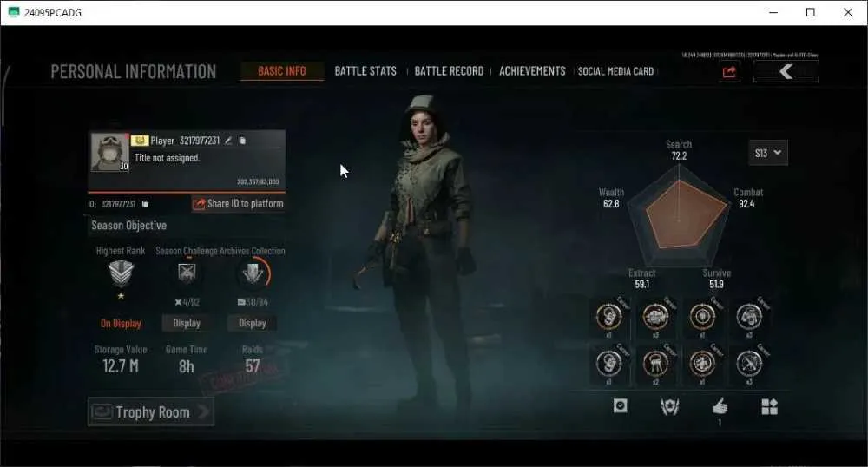Select the crossed rifles career badge

[x=749, y=363]
